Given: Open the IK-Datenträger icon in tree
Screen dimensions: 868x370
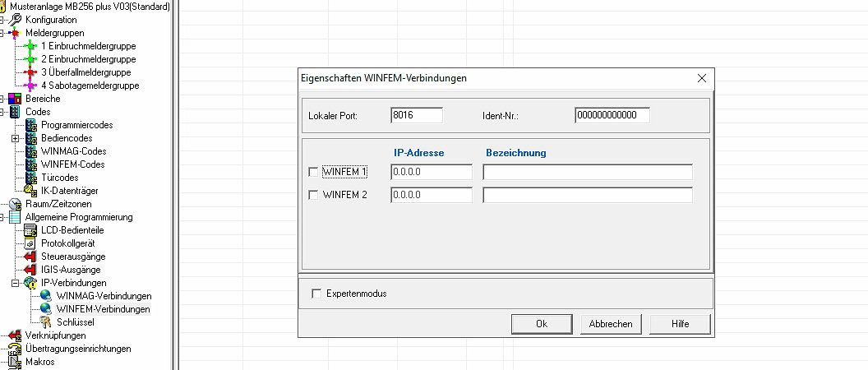Looking at the screenshot, I should click(x=31, y=191).
